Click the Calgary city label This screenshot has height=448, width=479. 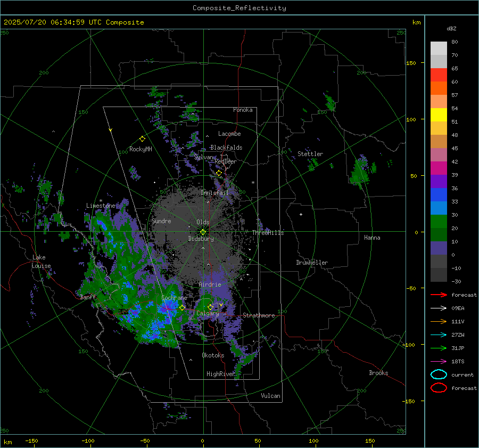pos(208,313)
